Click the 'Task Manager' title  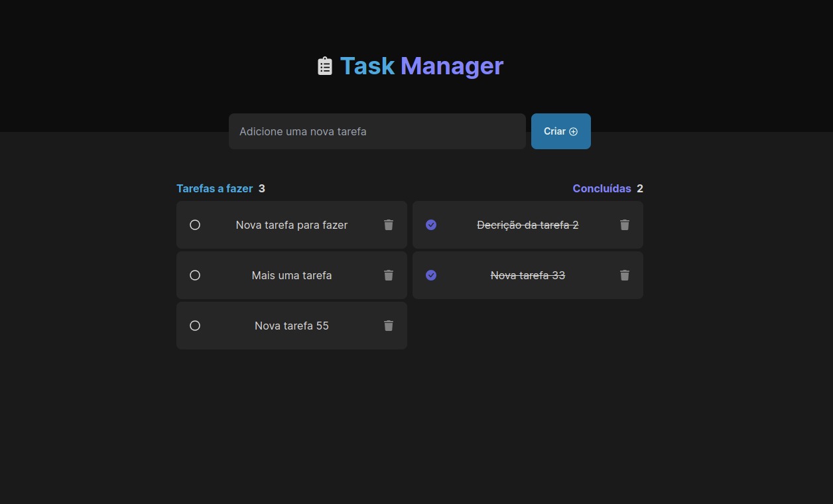(422, 66)
